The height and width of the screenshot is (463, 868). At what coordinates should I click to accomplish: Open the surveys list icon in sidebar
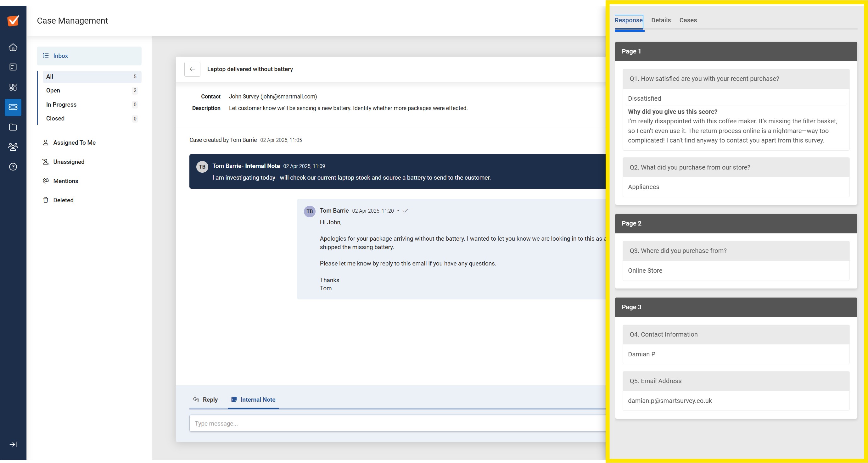pos(13,67)
